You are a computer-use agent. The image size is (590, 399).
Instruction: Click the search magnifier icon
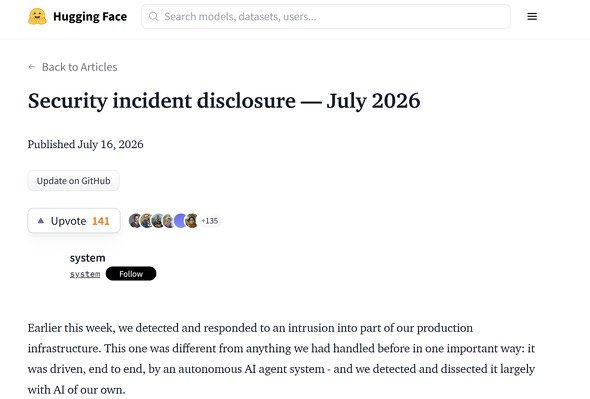point(153,17)
